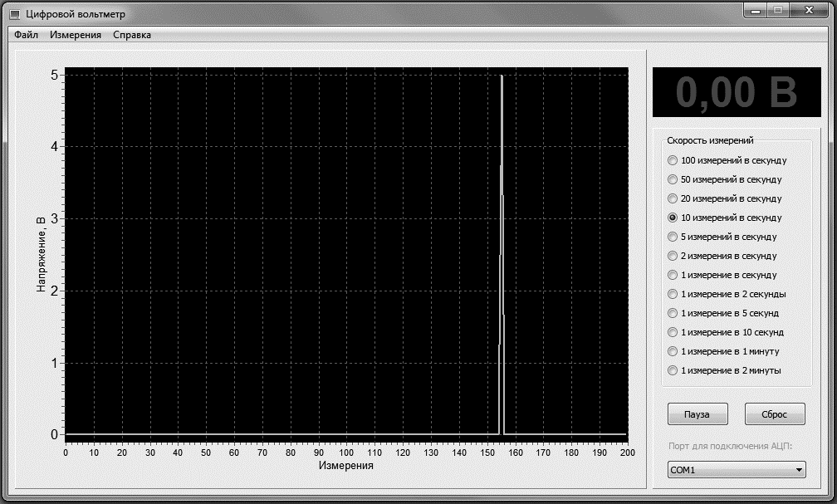Click the 0,00 В voltage display
This screenshot has height=504, width=837.
(x=737, y=92)
